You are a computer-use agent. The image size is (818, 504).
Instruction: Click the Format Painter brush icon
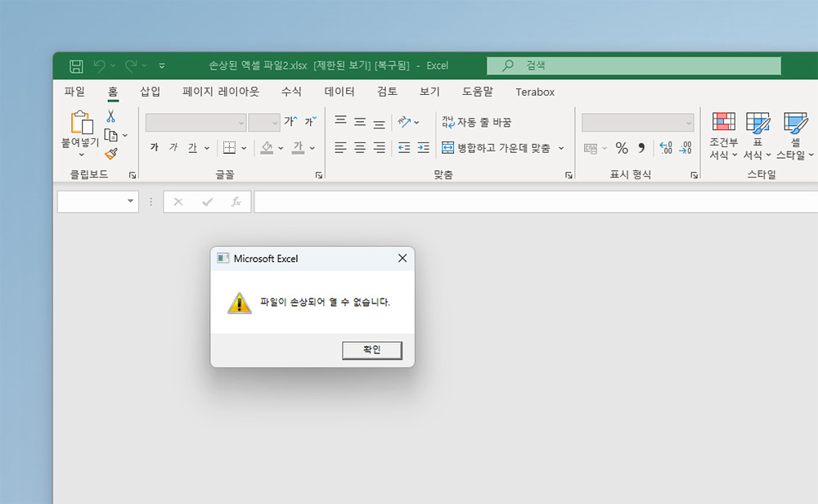(110, 154)
